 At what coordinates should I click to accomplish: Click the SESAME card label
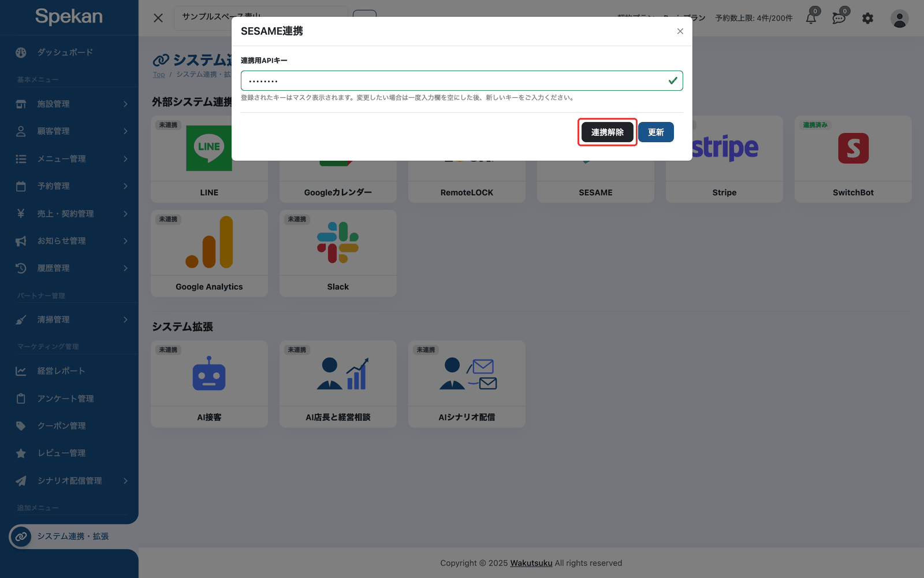[x=595, y=192]
